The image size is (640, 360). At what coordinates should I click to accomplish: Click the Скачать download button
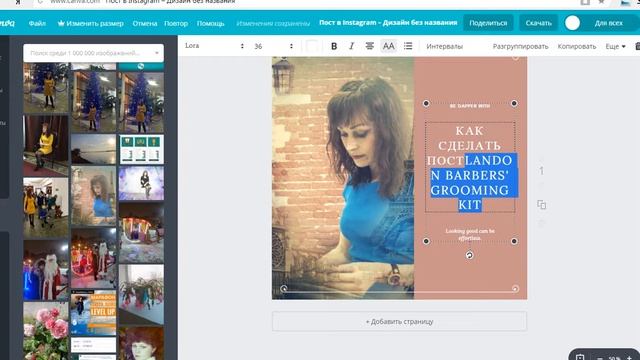[x=538, y=23]
